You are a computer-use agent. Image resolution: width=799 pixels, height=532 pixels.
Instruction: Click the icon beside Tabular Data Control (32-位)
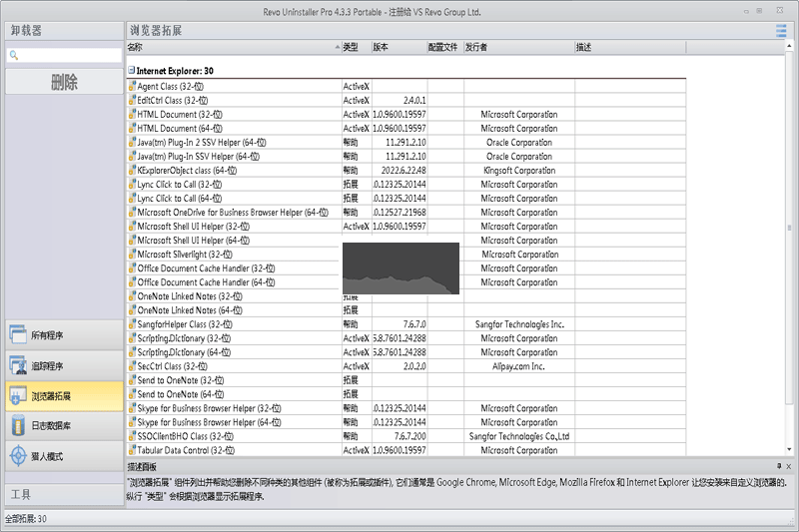tap(132, 450)
